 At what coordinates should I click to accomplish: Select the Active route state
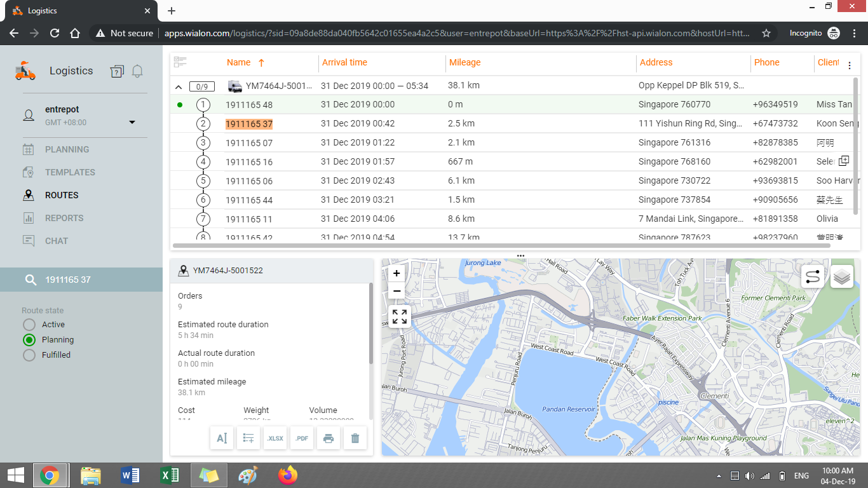pos(29,325)
